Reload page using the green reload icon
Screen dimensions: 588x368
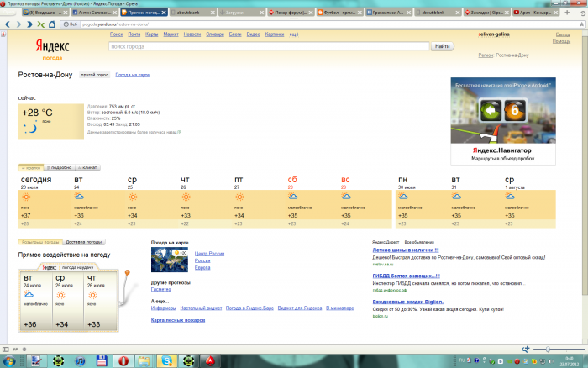click(x=40, y=24)
